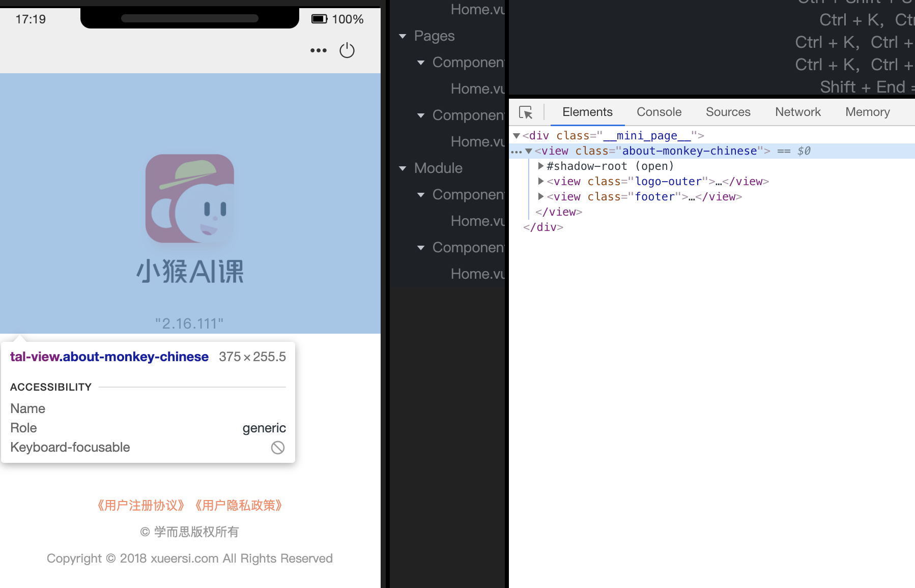The image size is (915, 588).
Task: Collapse the second Component node under Module
Action: pyautogui.click(x=421, y=248)
